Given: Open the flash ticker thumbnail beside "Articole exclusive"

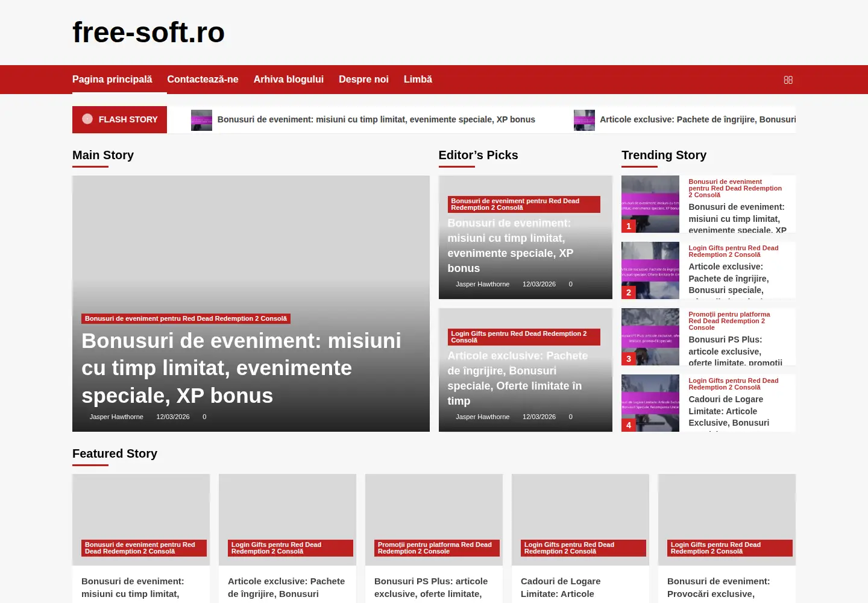Looking at the screenshot, I should 584,120.
